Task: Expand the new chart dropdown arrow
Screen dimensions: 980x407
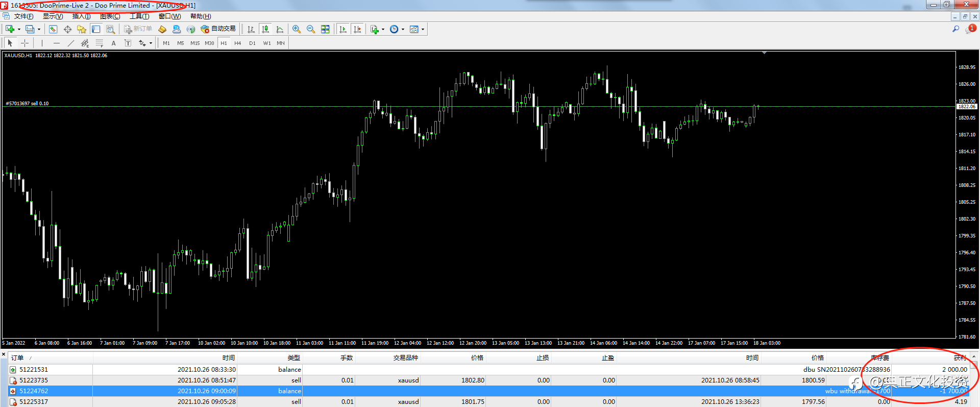Action: tap(19, 29)
